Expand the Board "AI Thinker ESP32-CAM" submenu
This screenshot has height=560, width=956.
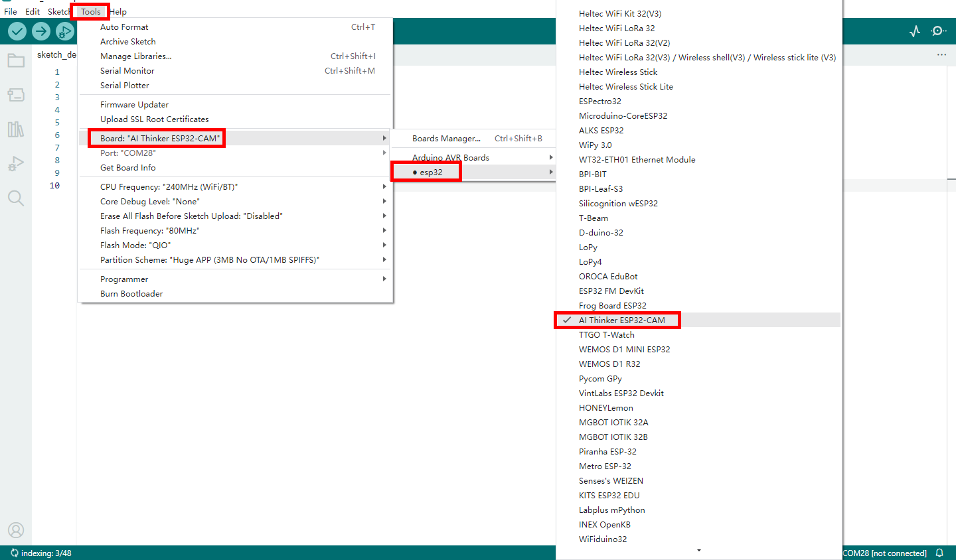click(x=236, y=139)
